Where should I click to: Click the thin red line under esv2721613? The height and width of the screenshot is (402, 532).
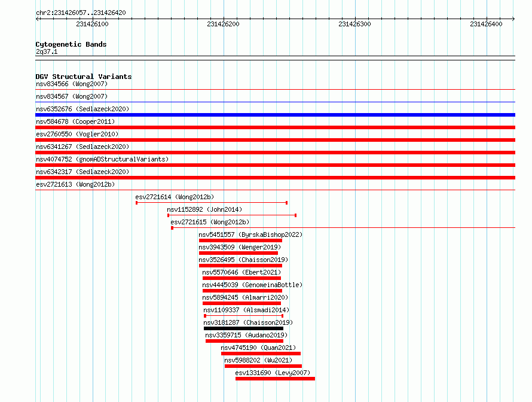(x=275, y=190)
